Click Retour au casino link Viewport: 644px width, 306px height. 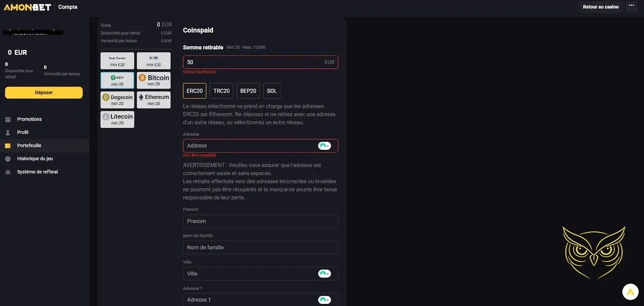(x=600, y=7)
